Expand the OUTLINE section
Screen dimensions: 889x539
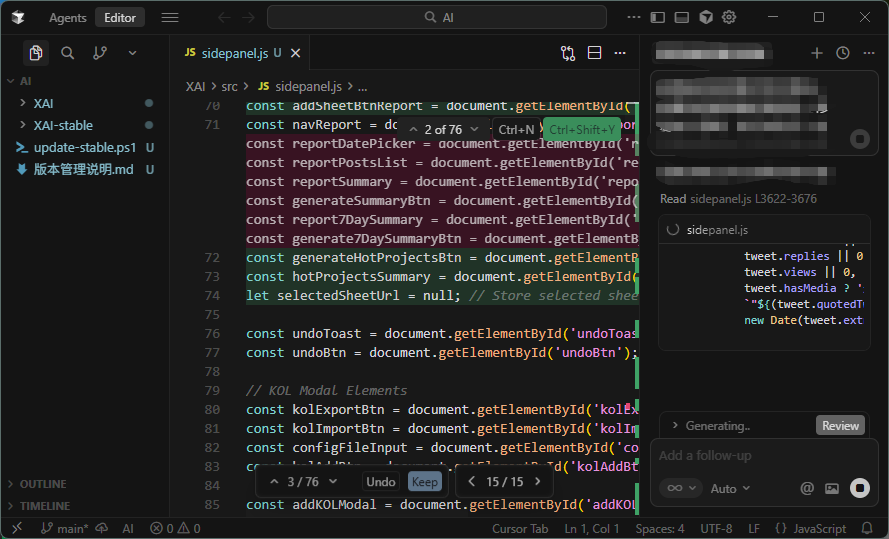tap(43, 484)
